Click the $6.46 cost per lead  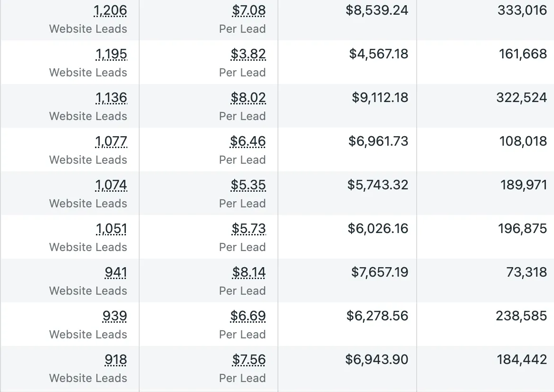(248, 141)
